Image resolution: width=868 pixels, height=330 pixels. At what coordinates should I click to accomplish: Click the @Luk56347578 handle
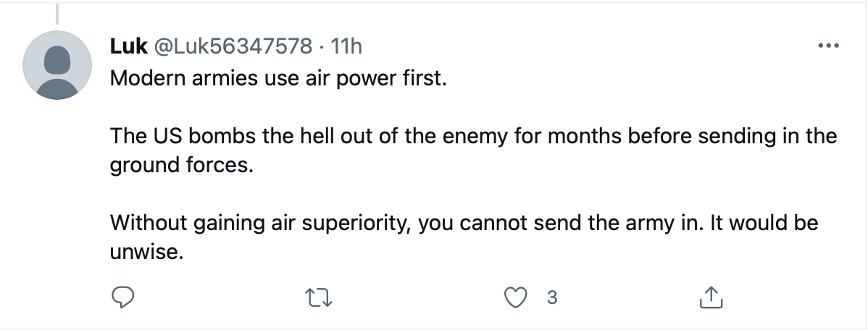230,46
